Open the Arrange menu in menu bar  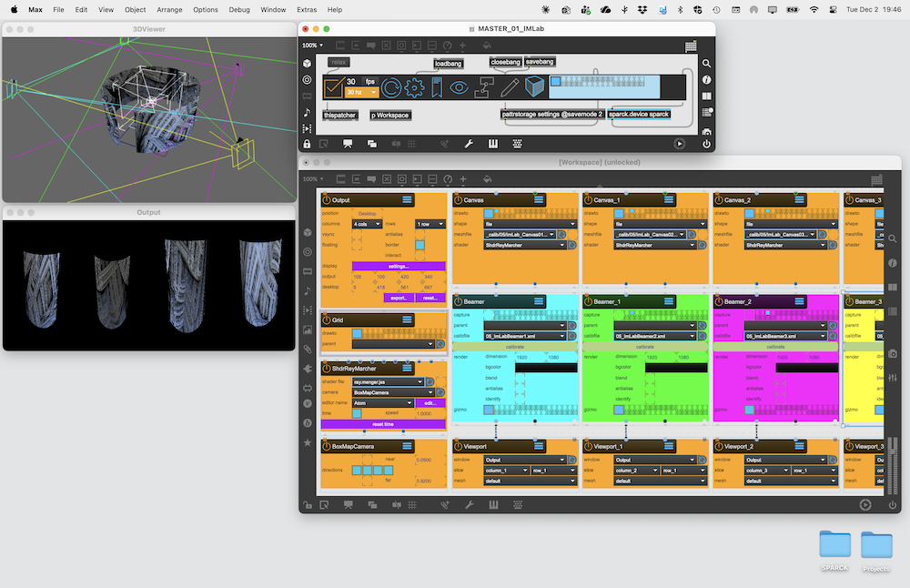point(170,9)
